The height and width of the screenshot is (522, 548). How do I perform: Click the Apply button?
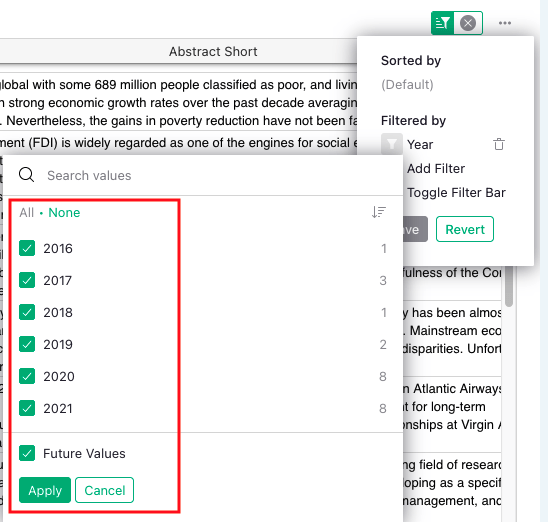(45, 490)
